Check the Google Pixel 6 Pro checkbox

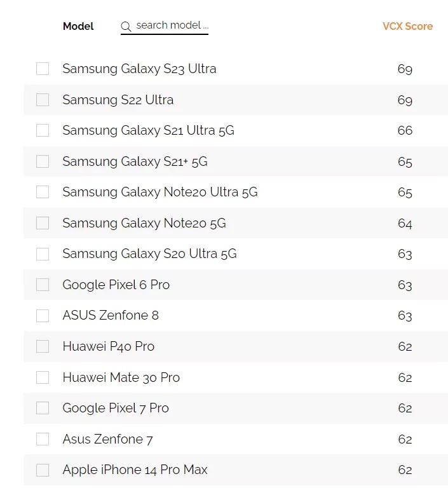(43, 285)
